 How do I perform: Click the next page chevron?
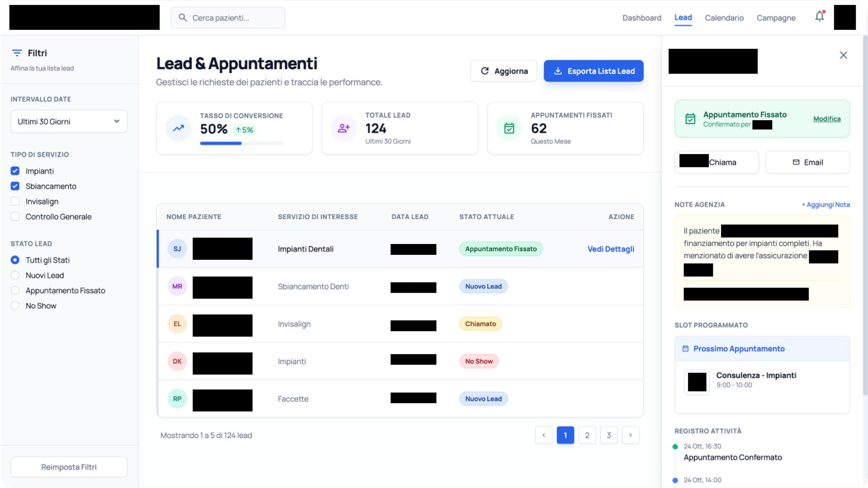[631, 435]
